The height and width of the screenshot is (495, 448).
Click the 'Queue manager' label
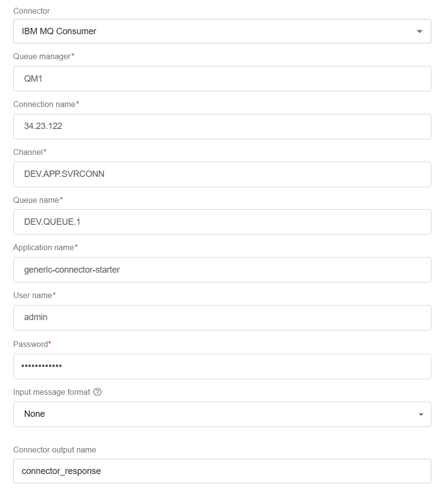click(x=42, y=57)
